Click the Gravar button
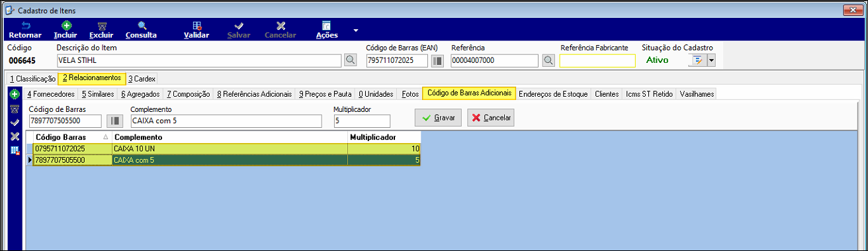This screenshot has height=251, width=868. (438, 117)
